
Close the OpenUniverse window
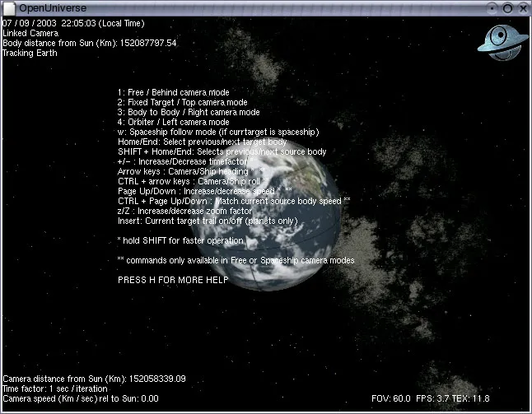tap(524, 8)
